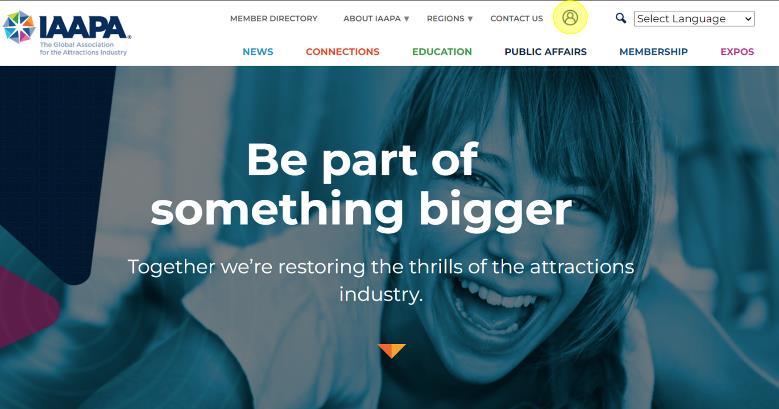The width and height of the screenshot is (779, 409).
Task: Click the tagline under the IAAPA logo
Action: (83, 48)
